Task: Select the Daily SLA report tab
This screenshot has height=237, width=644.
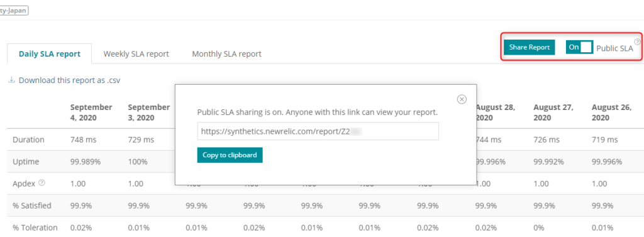Action: point(49,54)
